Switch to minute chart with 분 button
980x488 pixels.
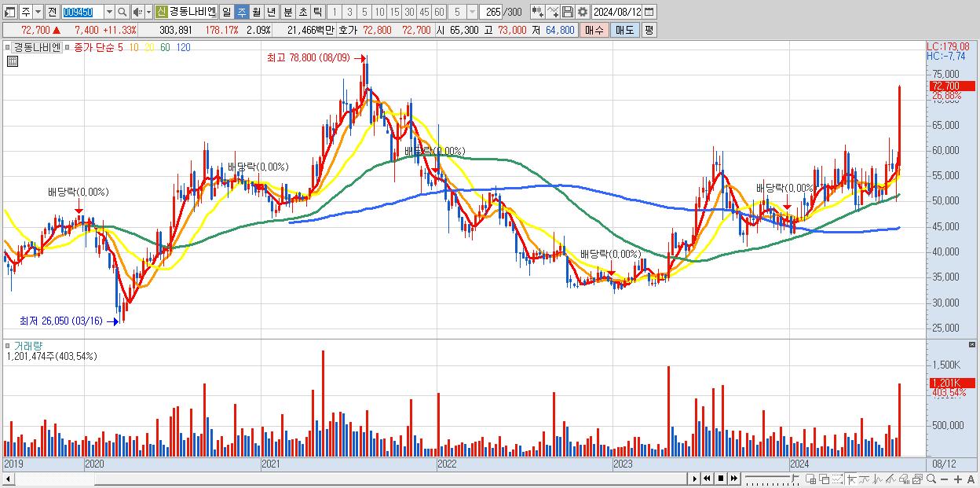(x=287, y=12)
